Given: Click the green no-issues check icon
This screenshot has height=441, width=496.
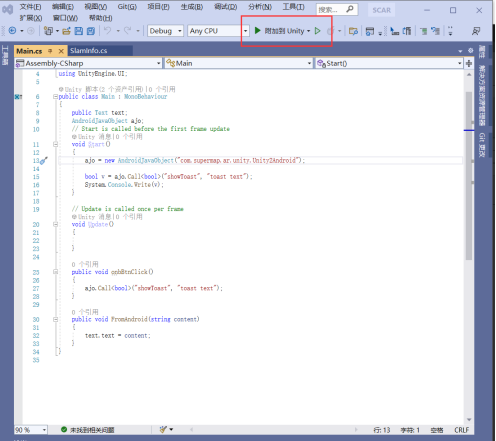Looking at the screenshot, I should coord(64,429).
